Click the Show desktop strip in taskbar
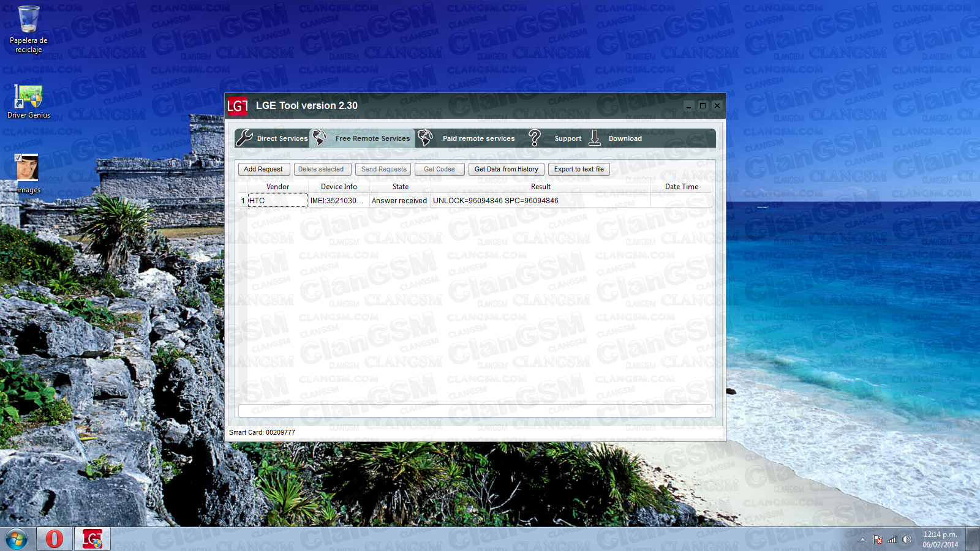 973,539
